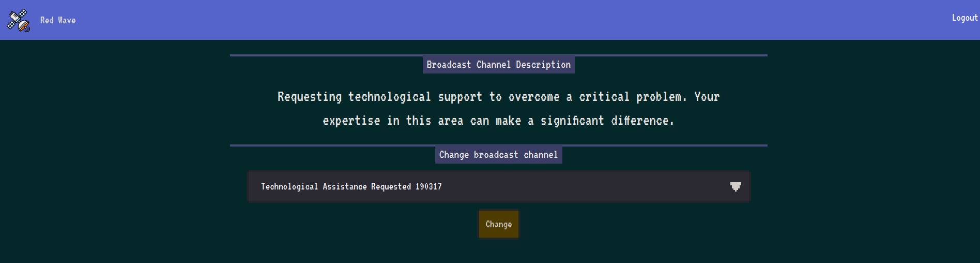Log out using the Logout link

point(964,18)
